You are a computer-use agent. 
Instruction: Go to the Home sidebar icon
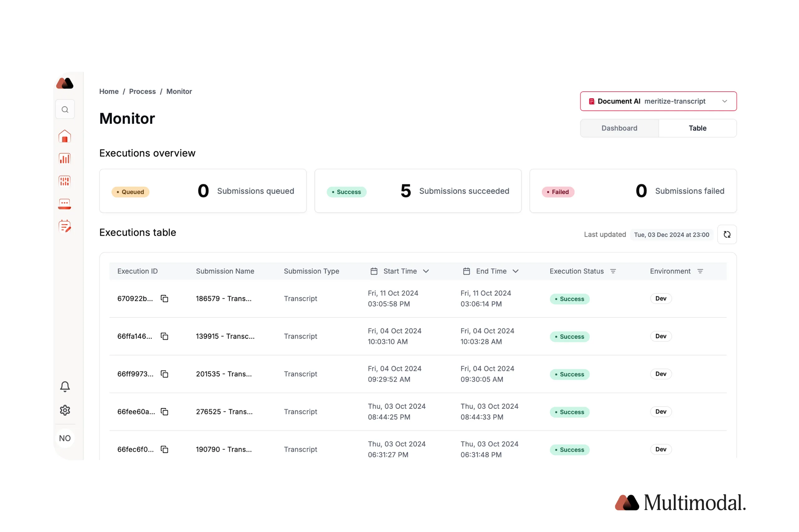(x=65, y=136)
